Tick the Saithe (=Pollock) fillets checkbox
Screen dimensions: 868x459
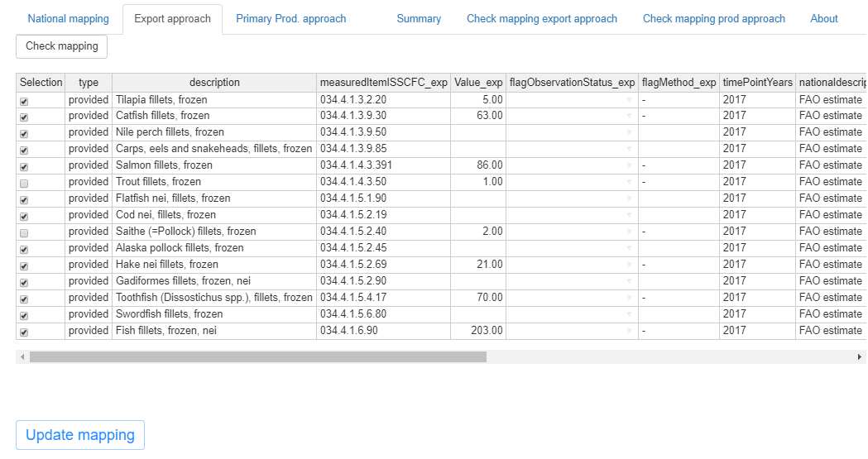(x=24, y=232)
